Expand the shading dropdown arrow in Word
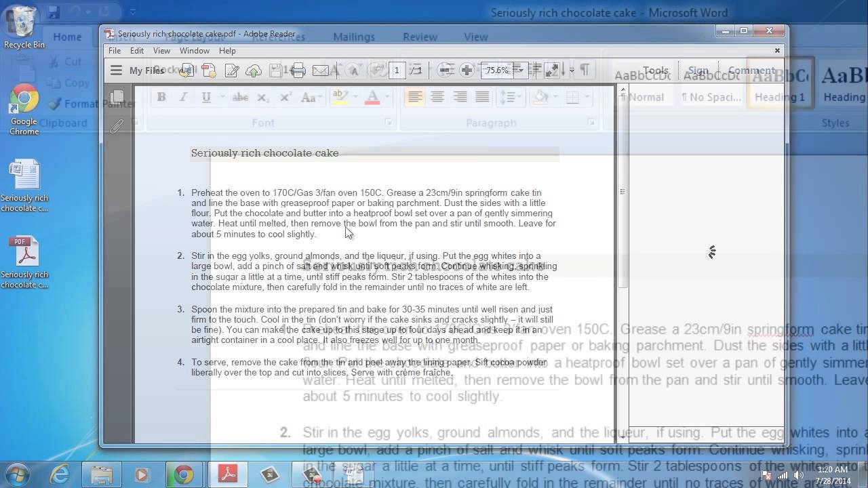The height and width of the screenshot is (488, 868). [x=554, y=98]
